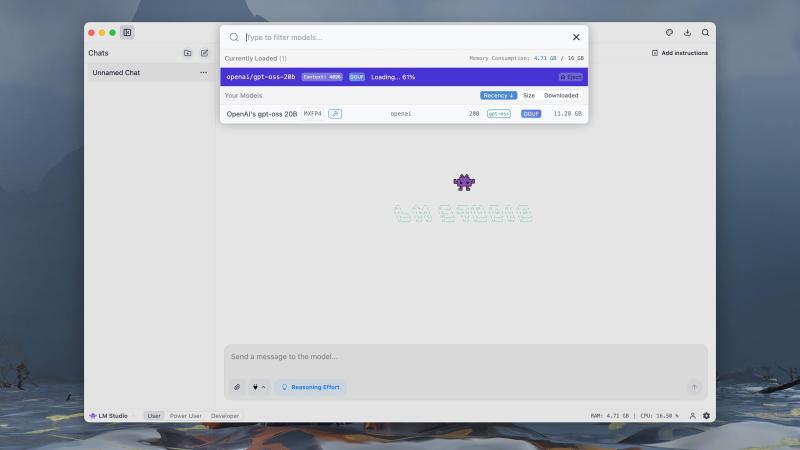Start a new chat with pencil icon
This screenshot has width=800, height=450.
pyautogui.click(x=204, y=53)
